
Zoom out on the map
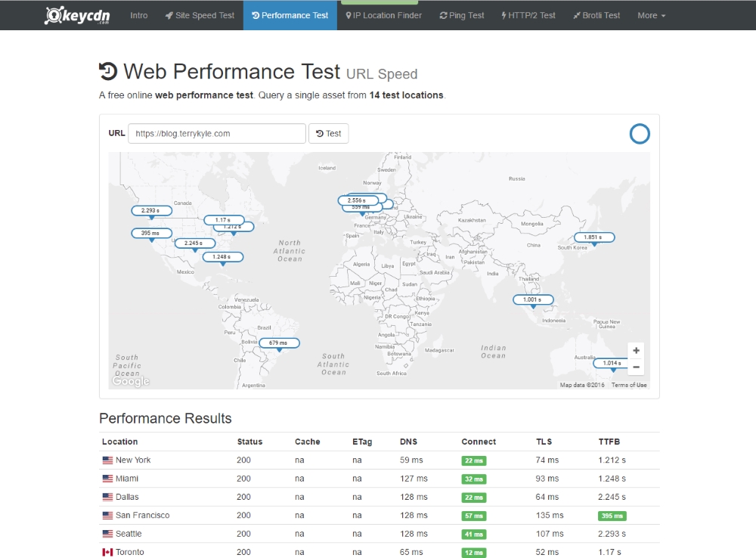click(x=637, y=367)
